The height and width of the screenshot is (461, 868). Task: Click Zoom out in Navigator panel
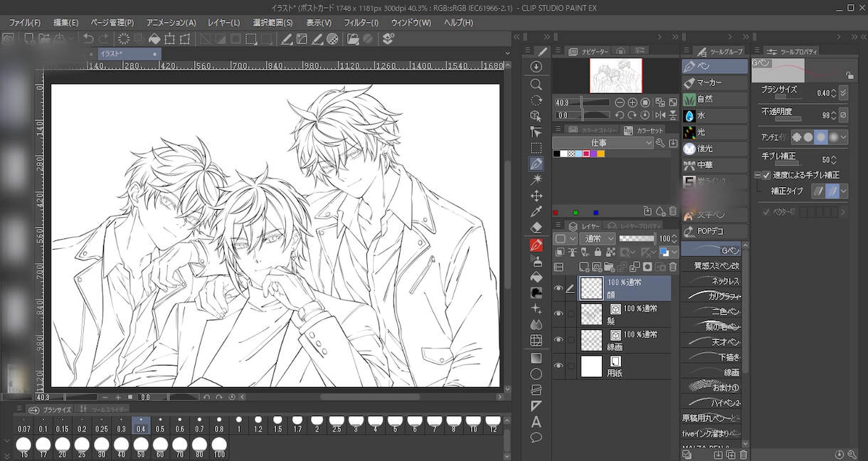coord(620,102)
